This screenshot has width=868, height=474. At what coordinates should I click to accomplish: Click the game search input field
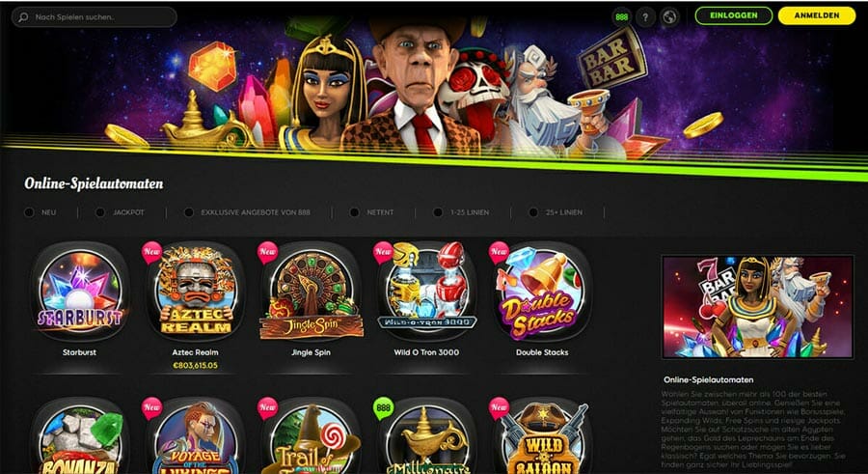(95, 17)
